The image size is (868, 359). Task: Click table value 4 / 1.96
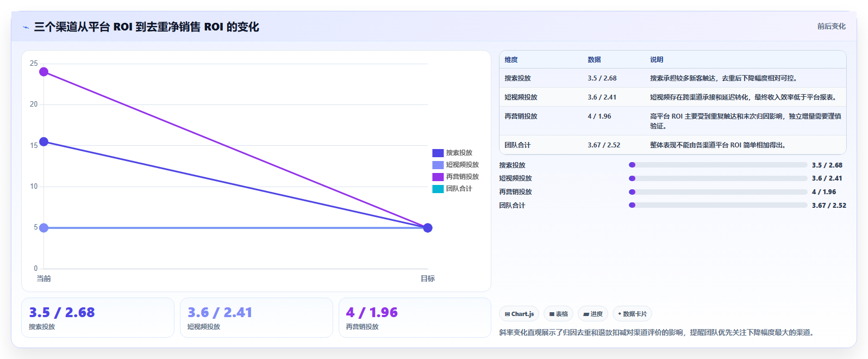click(x=599, y=116)
